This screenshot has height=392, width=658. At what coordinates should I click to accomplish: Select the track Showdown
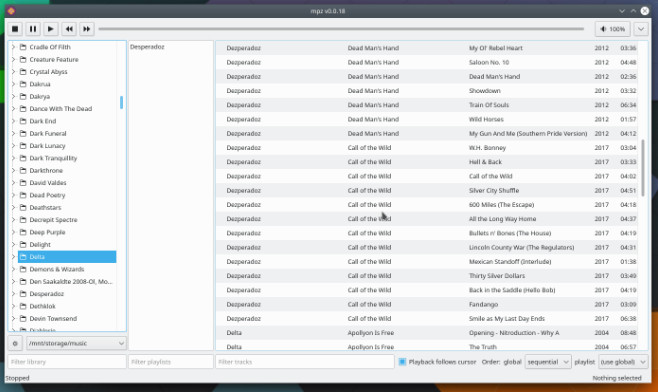[427, 91]
